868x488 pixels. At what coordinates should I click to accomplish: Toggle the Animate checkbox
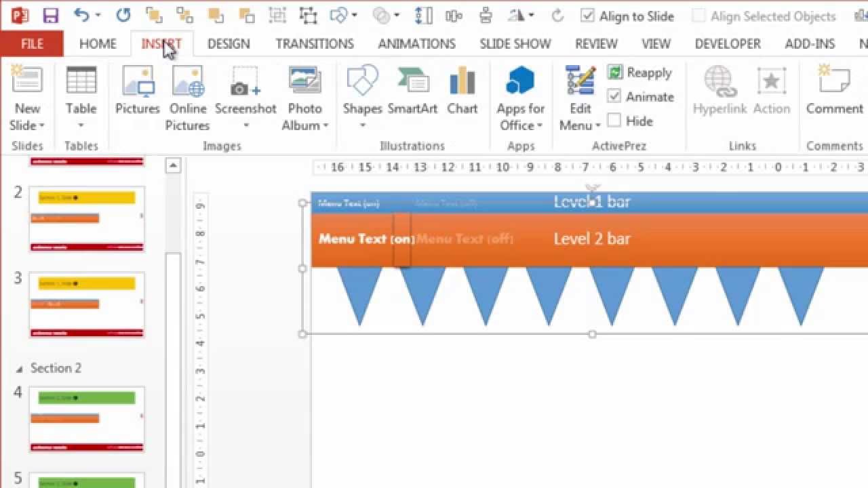(x=614, y=97)
